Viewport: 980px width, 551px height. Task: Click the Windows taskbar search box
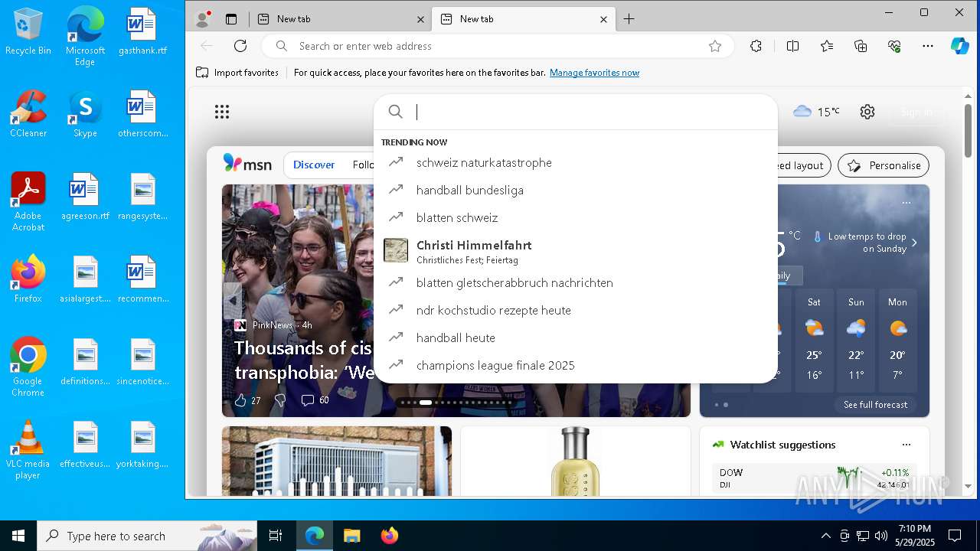tap(147, 536)
